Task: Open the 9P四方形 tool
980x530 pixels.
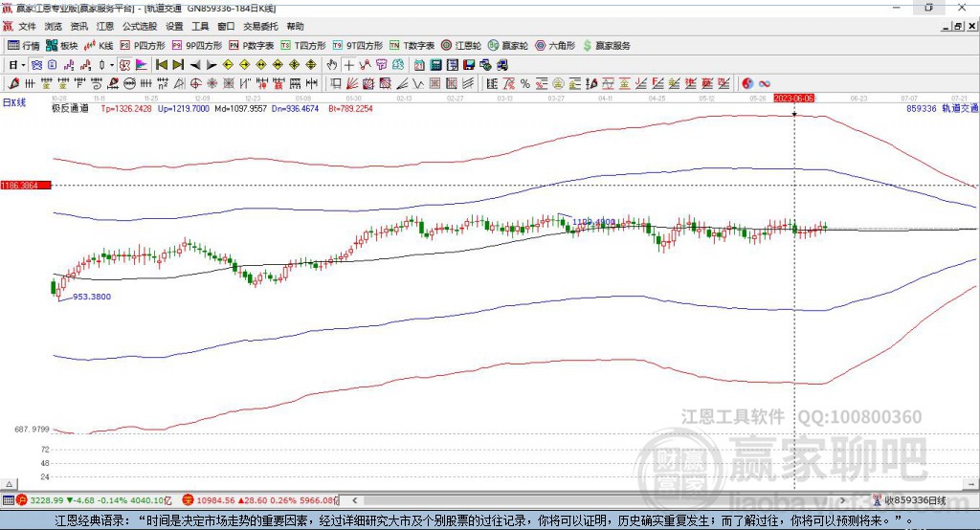Action: coord(197,46)
